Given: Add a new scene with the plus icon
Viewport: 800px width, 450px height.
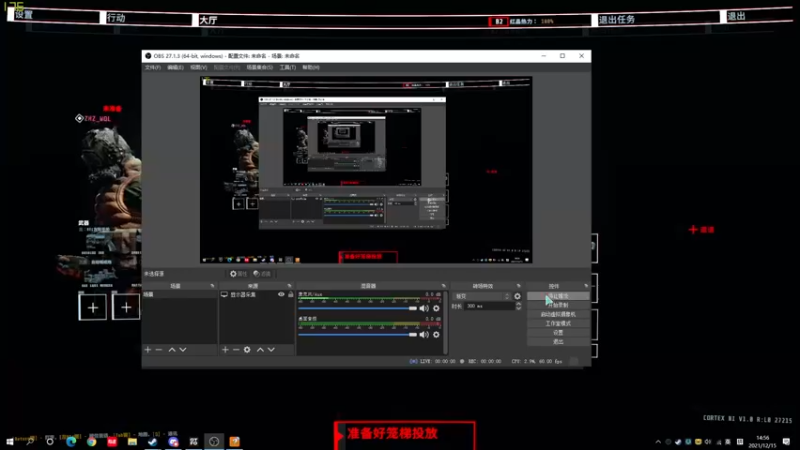Looking at the screenshot, I should [x=148, y=349].
